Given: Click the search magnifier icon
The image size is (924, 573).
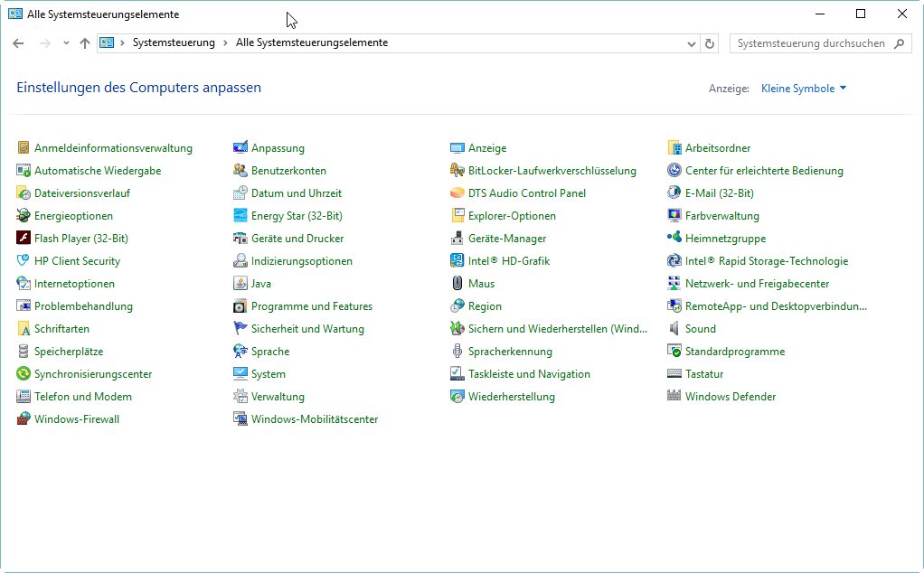Looking at the screenshot, I should (899, 43).
